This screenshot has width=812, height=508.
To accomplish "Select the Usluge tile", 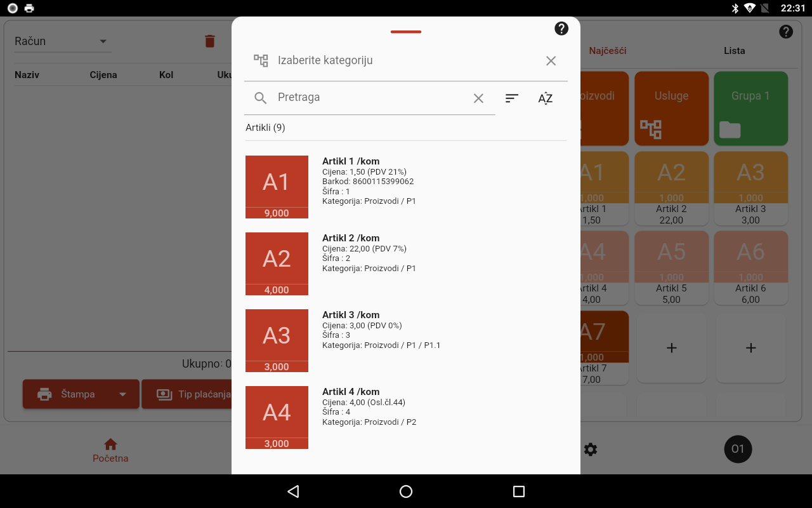I will click(x=671, y=108).
